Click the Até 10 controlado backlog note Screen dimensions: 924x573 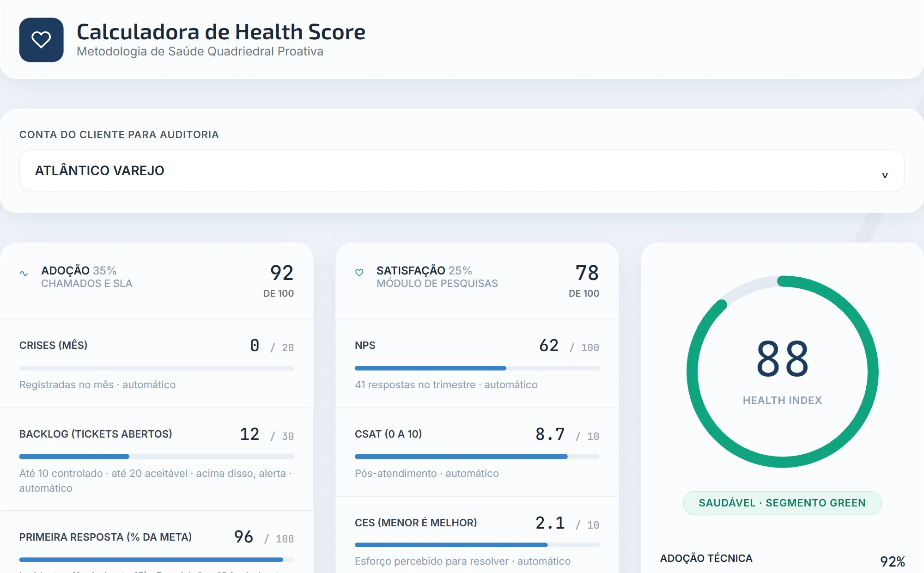(156, 481)
